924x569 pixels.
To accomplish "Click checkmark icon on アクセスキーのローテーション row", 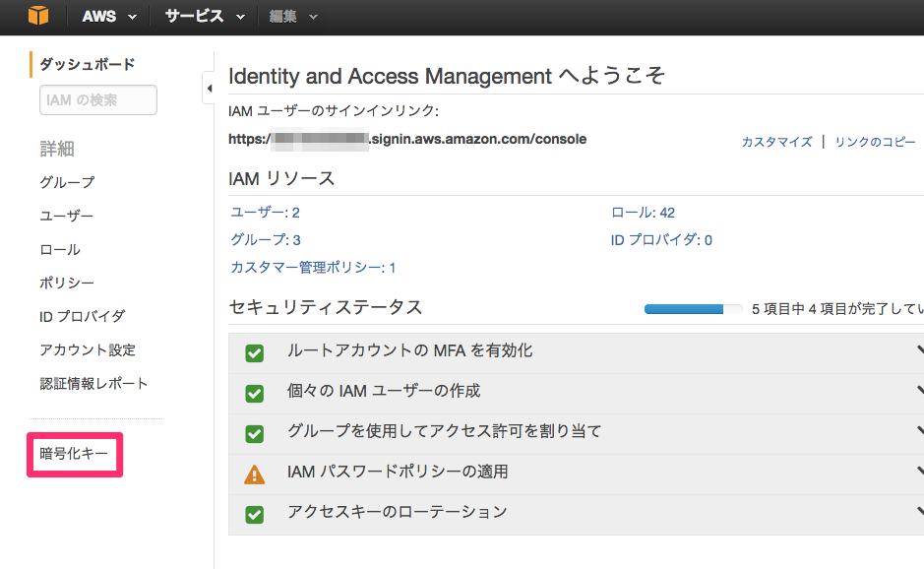I will pyautogui.click(x=255, y=511).
